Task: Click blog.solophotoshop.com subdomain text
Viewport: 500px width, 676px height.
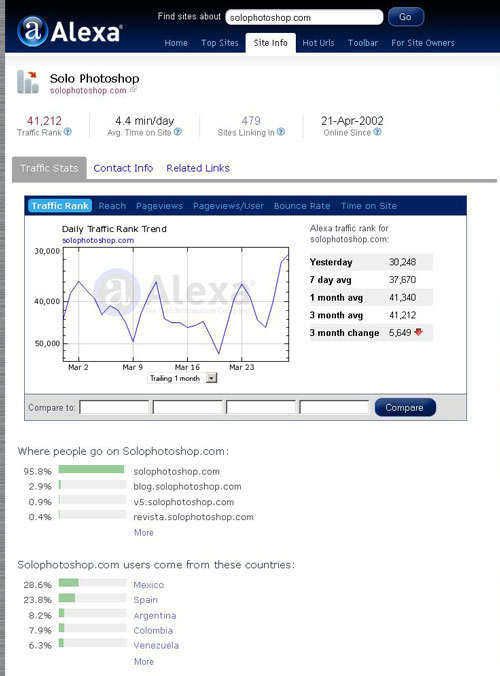Action: 187,487
